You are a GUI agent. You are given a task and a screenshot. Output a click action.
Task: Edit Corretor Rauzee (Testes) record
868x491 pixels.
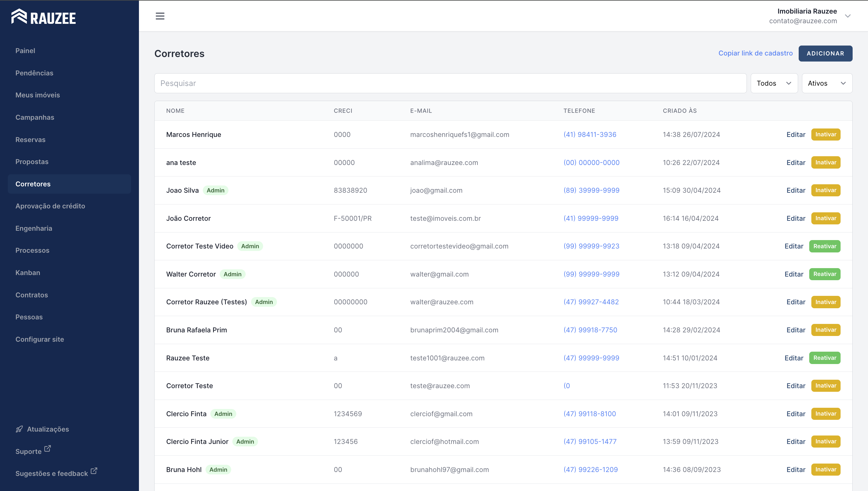coord(796,302)
